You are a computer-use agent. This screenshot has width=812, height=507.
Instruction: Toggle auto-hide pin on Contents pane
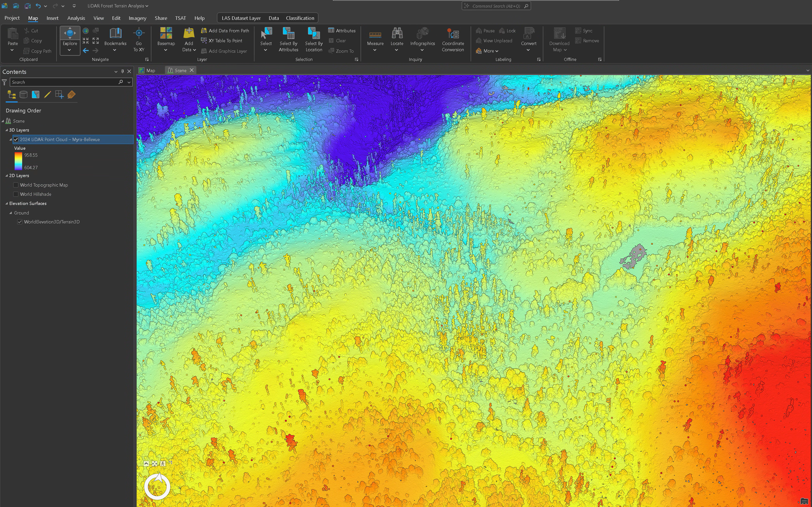(122, 71)
